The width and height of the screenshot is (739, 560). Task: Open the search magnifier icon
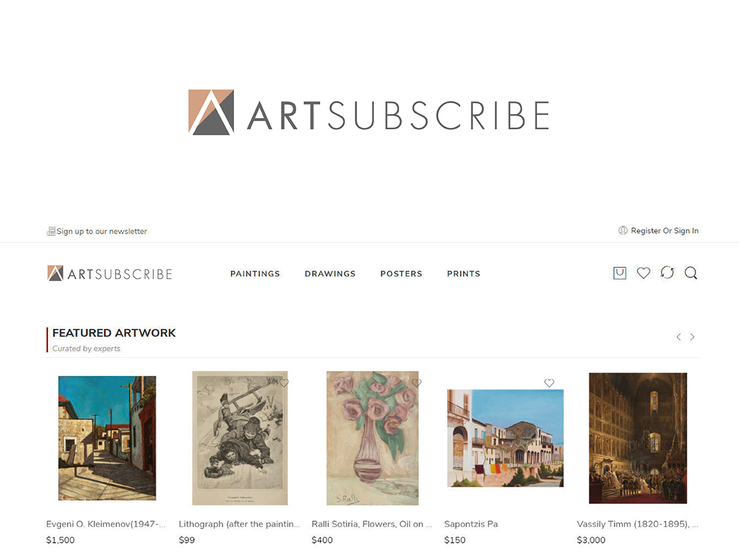click(691, 273)
